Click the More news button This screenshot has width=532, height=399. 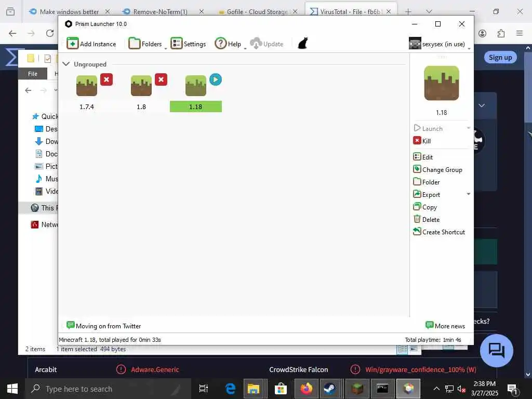click(x=445, y=326)
